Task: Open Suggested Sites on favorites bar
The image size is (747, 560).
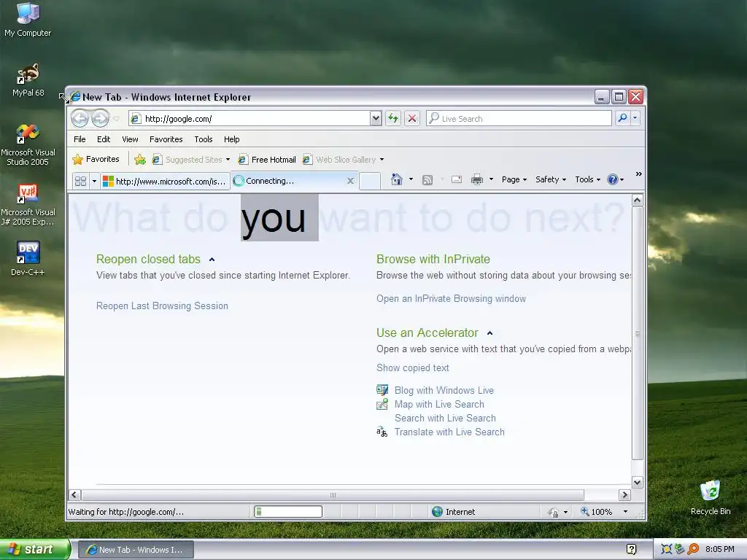Action: 190,160
